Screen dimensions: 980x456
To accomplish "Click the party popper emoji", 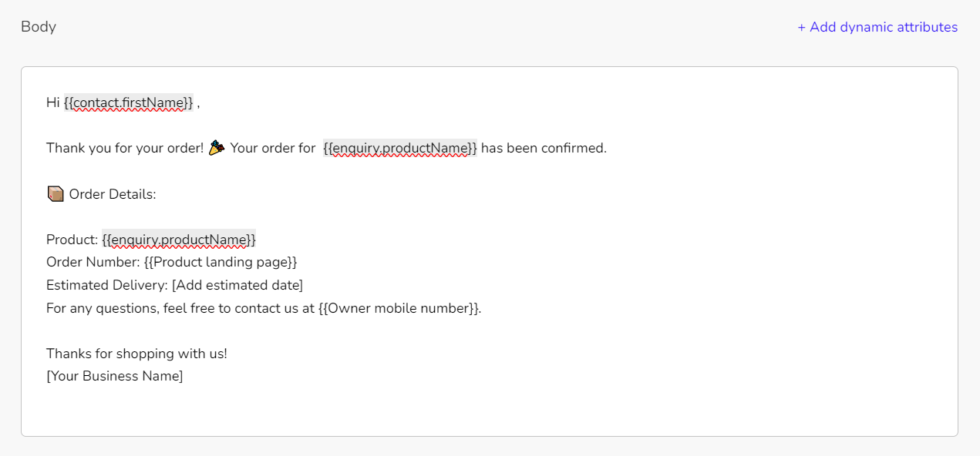I will 217,147.
